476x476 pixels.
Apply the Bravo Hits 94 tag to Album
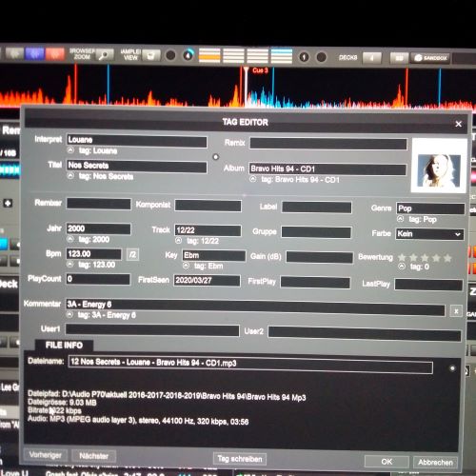coord(253,179)
